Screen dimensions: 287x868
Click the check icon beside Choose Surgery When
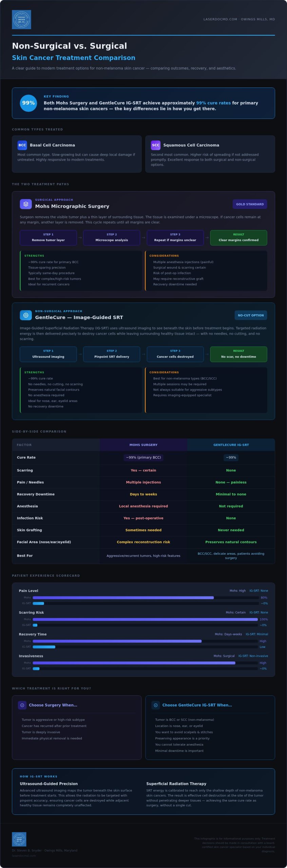point(22,705)
